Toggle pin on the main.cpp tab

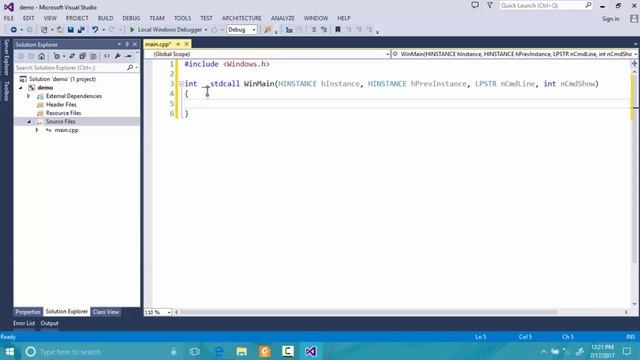(x=178, y=44)
